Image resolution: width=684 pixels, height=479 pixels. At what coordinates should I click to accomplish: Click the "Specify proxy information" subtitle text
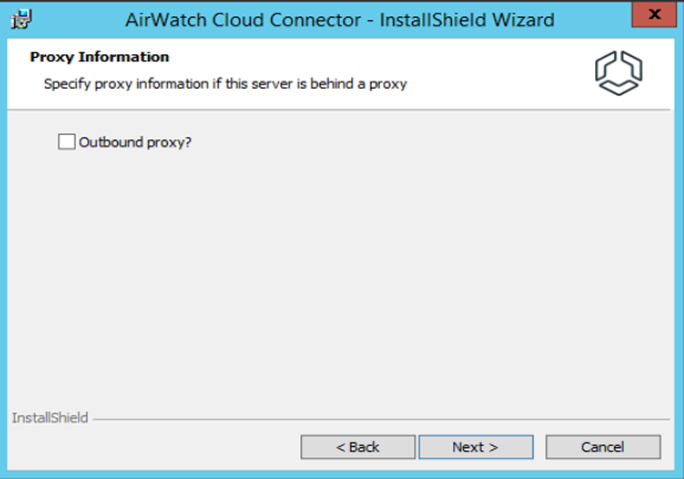pyautogui.click(x=225, y=84)
